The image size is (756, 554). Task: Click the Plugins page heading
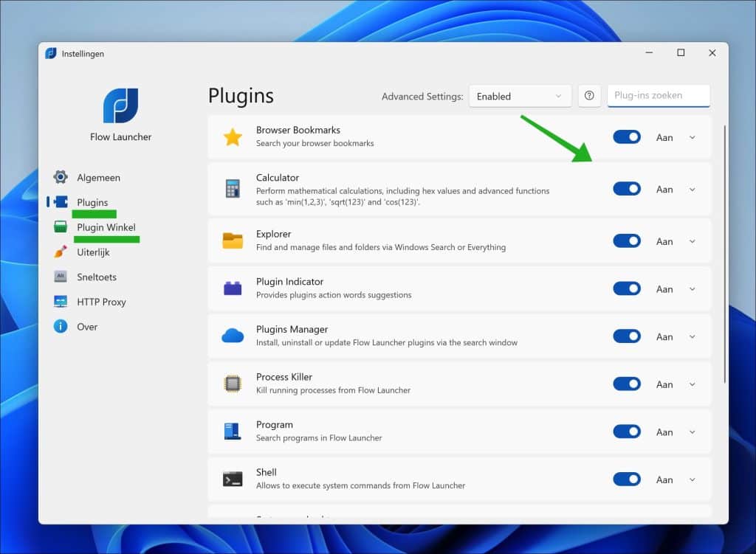coord(241,96)
